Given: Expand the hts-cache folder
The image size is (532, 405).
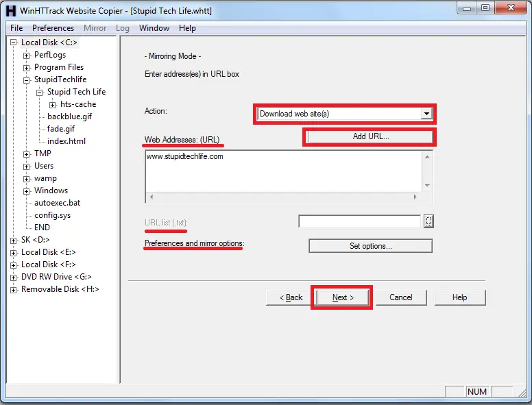Looking at the screenshot, I should click(52, 105).
